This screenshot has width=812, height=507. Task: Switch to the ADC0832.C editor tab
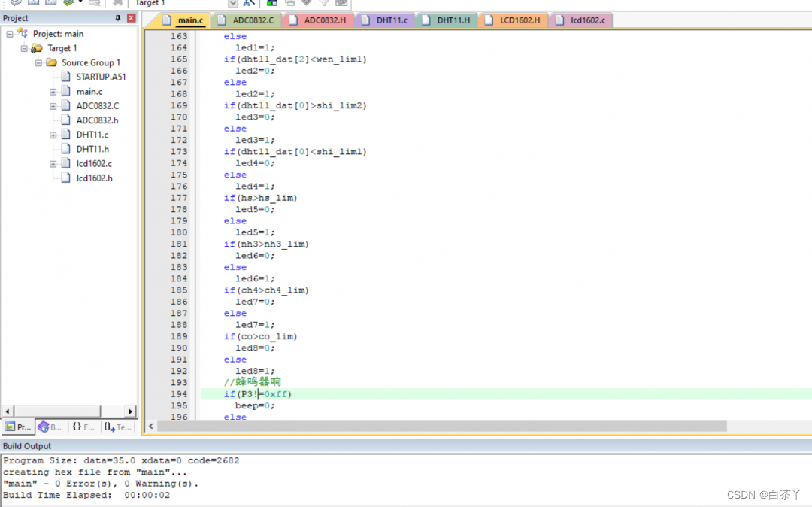click(x=253, y=20)
